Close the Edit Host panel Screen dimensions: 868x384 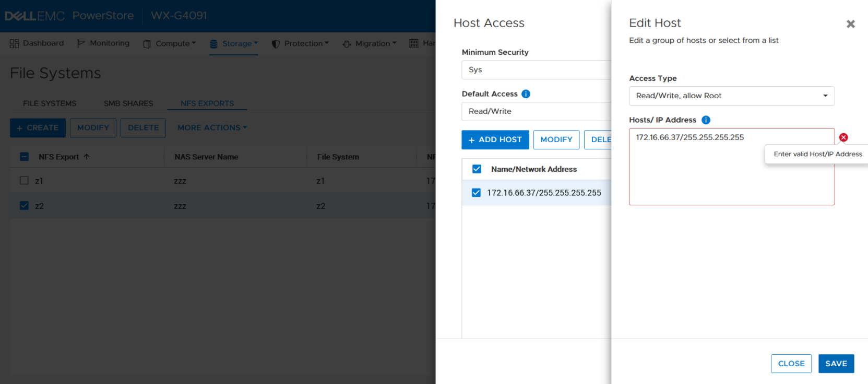(x=850, y=24)
